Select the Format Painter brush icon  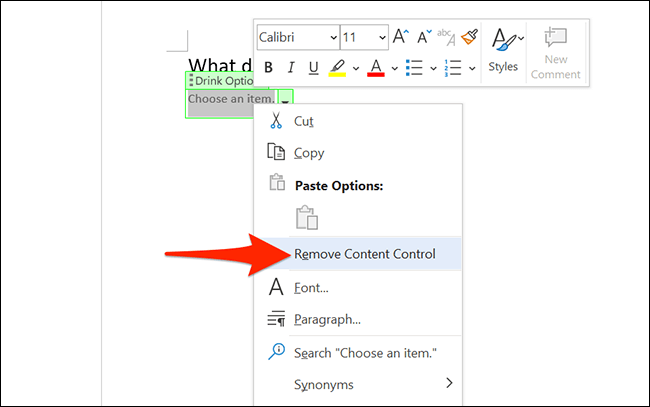pyautogui.click(x=470, y=37)
